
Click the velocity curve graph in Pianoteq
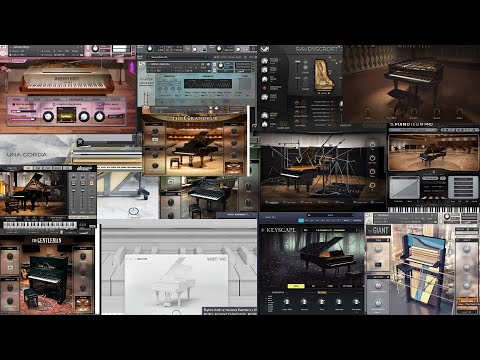404,188
